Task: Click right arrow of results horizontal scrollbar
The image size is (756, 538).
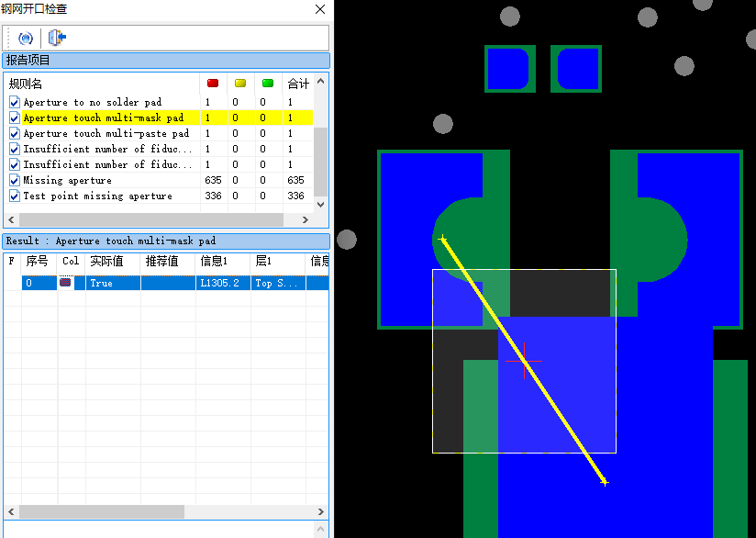Action: (x=320, y=512)
